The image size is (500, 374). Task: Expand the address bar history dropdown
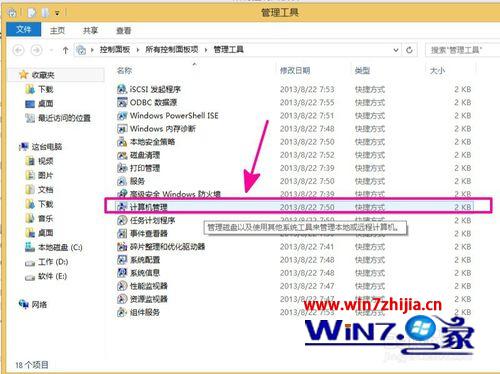pos(396,50)
